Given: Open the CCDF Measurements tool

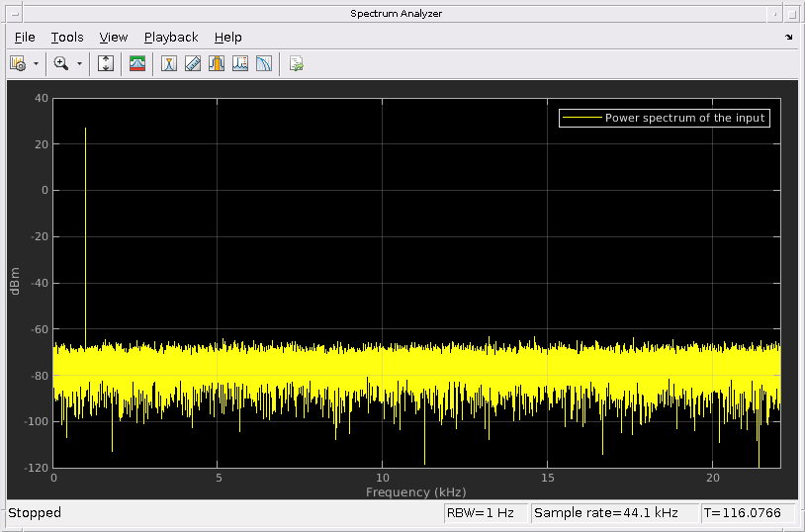Looking at the screenshot, I should pos(264,63).
